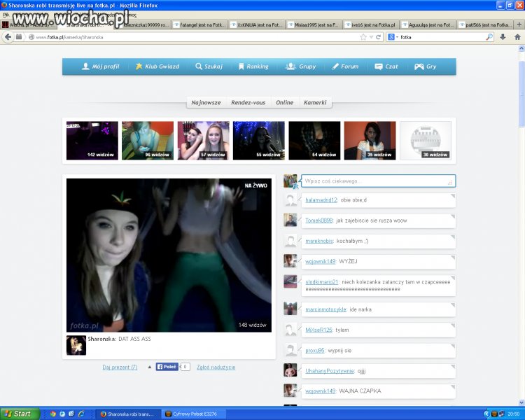Click the Firefox back arrow button
Image resolution: width=525 pixels, height=420 pixels.
(x=8, y=37)
